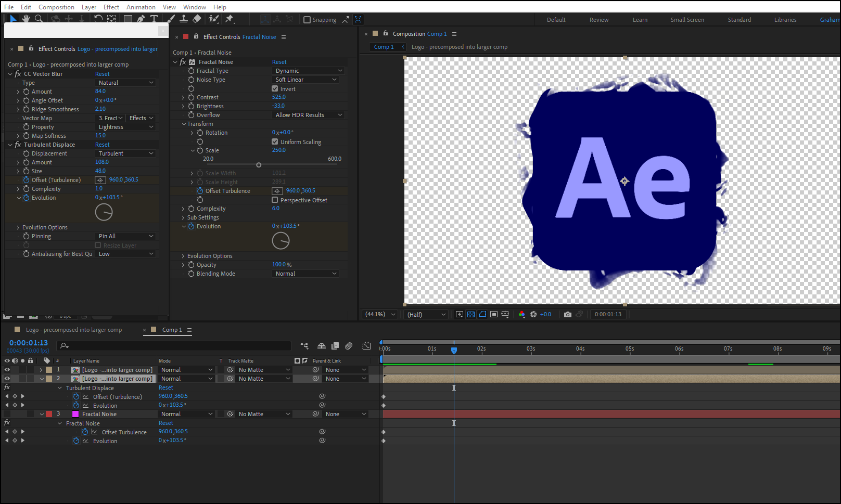The height and width of the screenshot is (504, 841).
Task: Click the Contrast value 525.0
Action: tap(279, 97)
